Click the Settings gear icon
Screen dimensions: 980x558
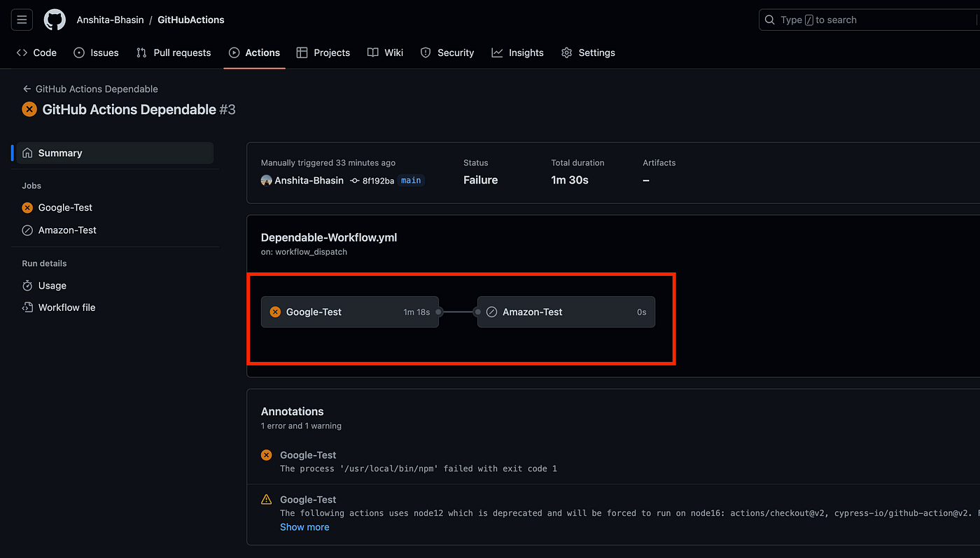pyautogui.click(x=567, y=53)
